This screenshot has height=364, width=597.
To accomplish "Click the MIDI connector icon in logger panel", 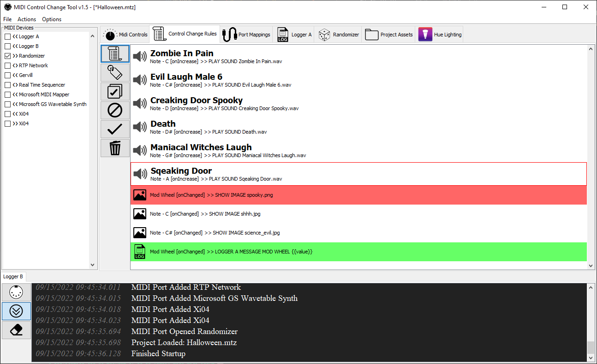I will [x=17, y=293].
